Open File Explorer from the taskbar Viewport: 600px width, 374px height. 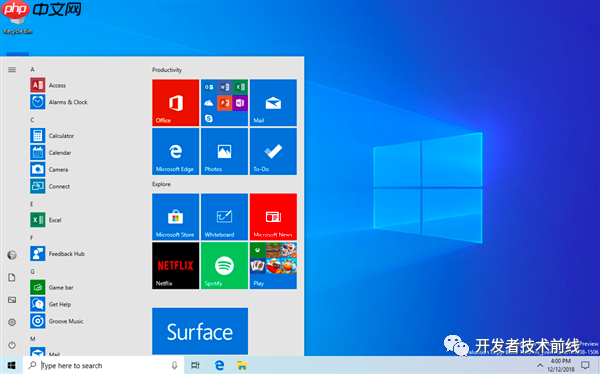242,365
